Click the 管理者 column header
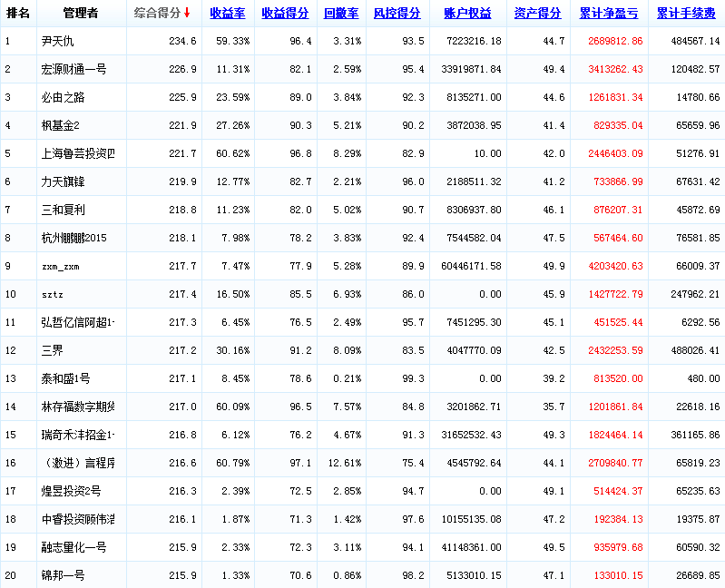Image resolution: width=725 pixels, height=588 pixels. [x=81, y=13]
